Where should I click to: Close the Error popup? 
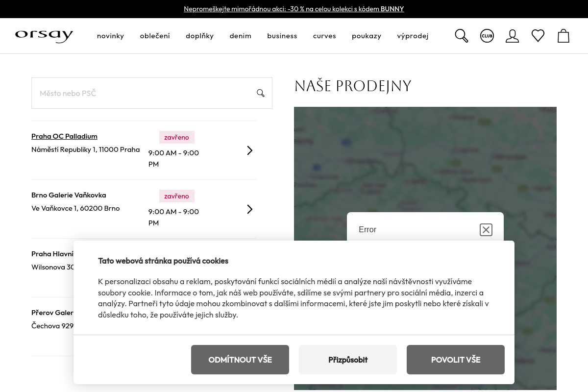(x=486, y=230)
